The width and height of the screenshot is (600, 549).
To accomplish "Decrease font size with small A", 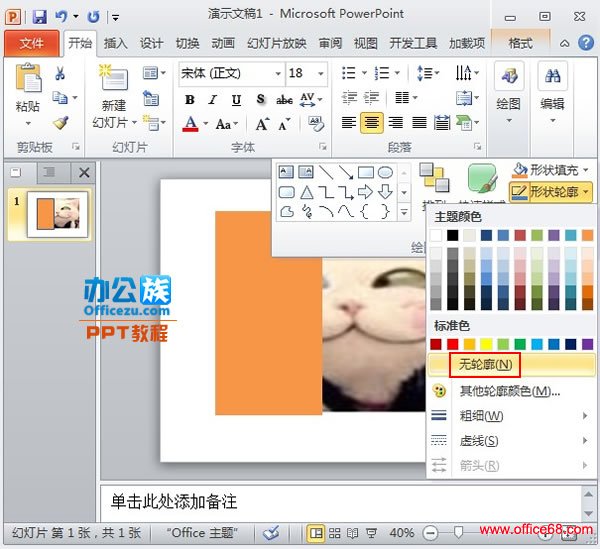I will (284, 124).
